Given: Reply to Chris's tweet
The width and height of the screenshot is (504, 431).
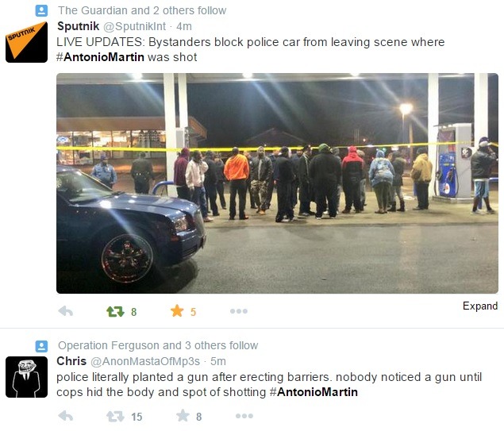Looking at the screenshot, I should (66, 416).
